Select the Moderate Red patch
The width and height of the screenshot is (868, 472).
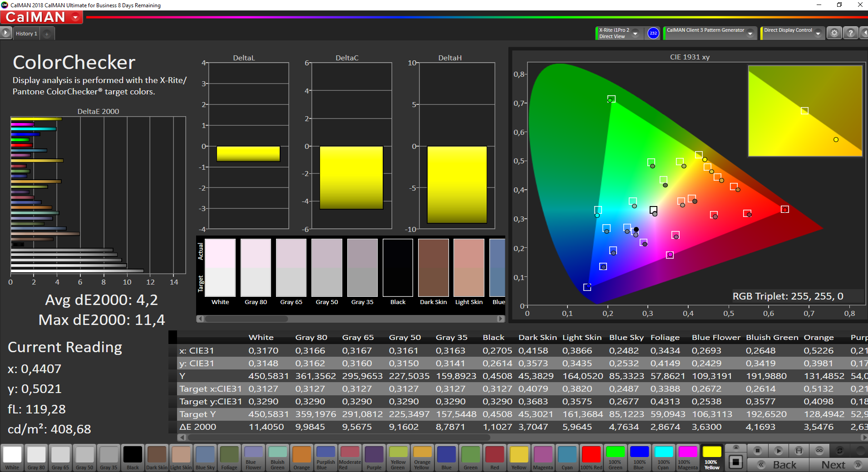tap(350, 457)
